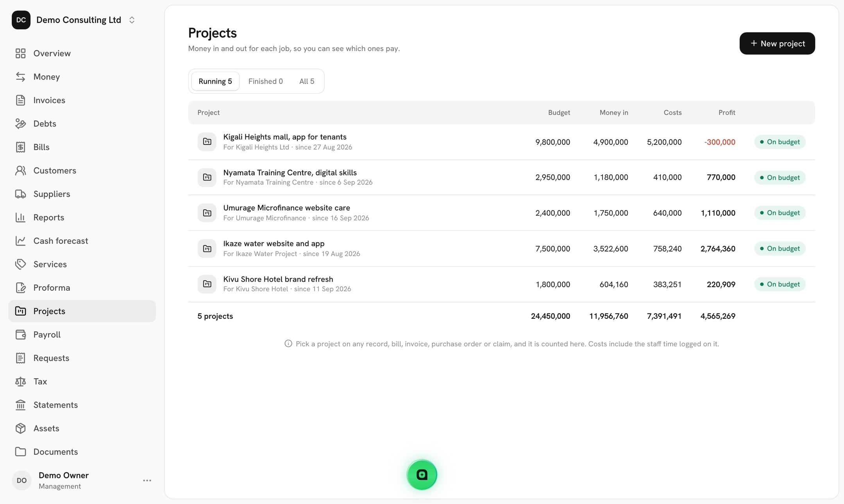The height and width of the screenshot is (504, 844).
Task: Open the Demo Owner three-dot menu
Action: click(x=147, y=481)
